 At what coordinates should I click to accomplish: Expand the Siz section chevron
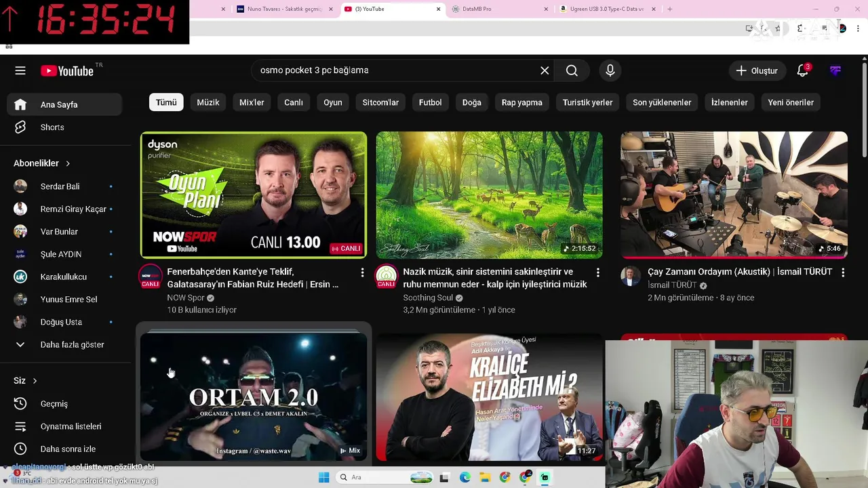[35, 381]
